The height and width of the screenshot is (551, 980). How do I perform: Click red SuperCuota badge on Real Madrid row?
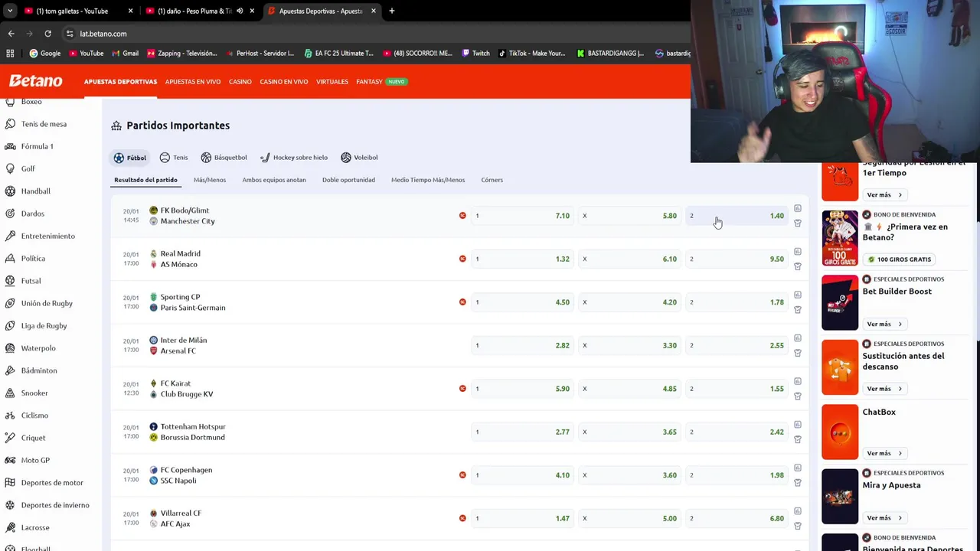tap(462, 259)
